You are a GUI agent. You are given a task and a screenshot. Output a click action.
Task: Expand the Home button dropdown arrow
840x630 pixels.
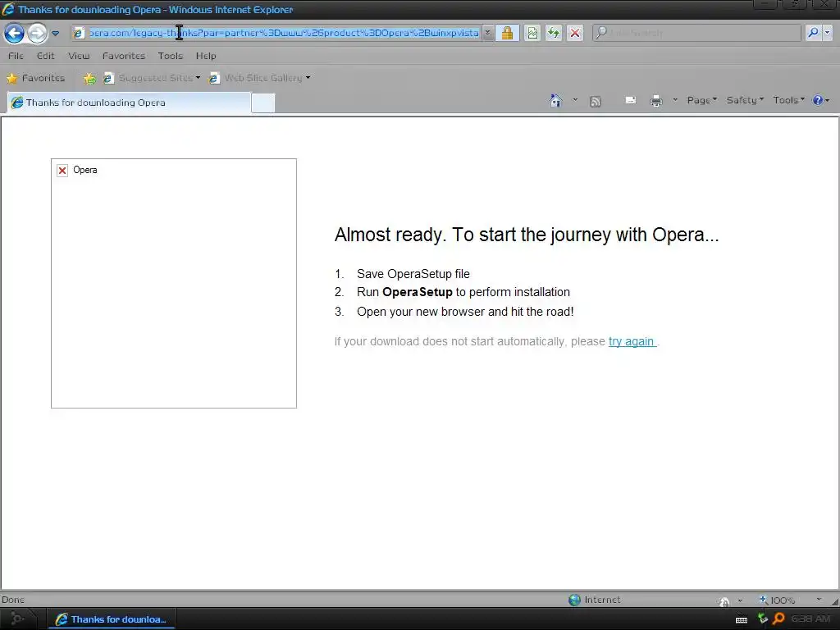pyautogui.click(x=575, y=99)
